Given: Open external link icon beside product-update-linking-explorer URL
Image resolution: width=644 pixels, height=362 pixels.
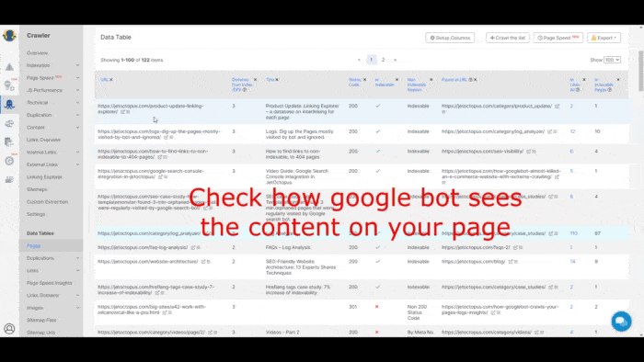Looking at the screenshot, I should click(x=122, y=111).
